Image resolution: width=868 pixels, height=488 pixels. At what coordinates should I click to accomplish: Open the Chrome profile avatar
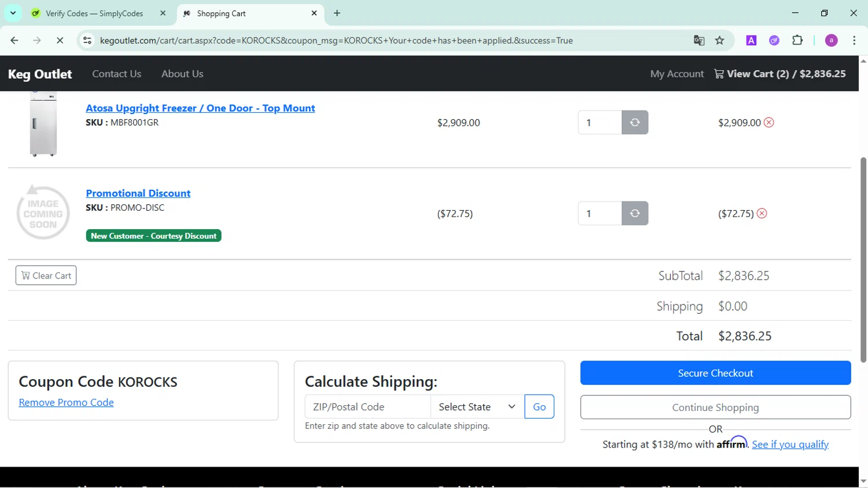click(831, 40)
